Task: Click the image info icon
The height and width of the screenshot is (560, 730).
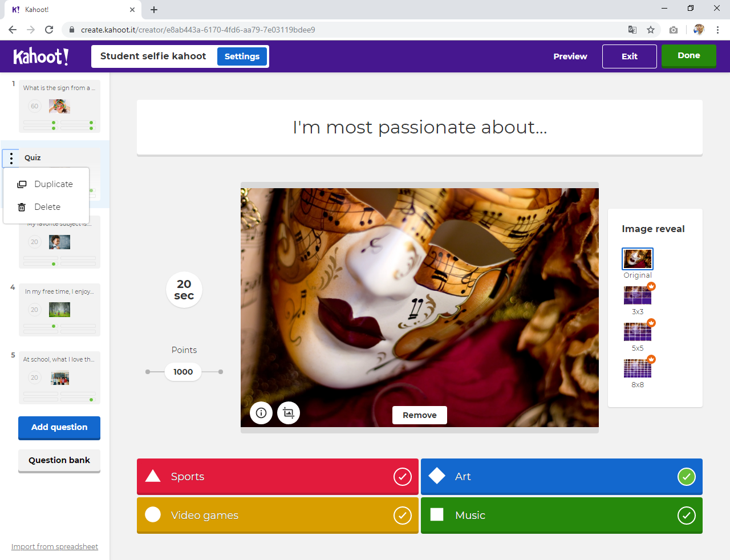Action: point(261,413)
